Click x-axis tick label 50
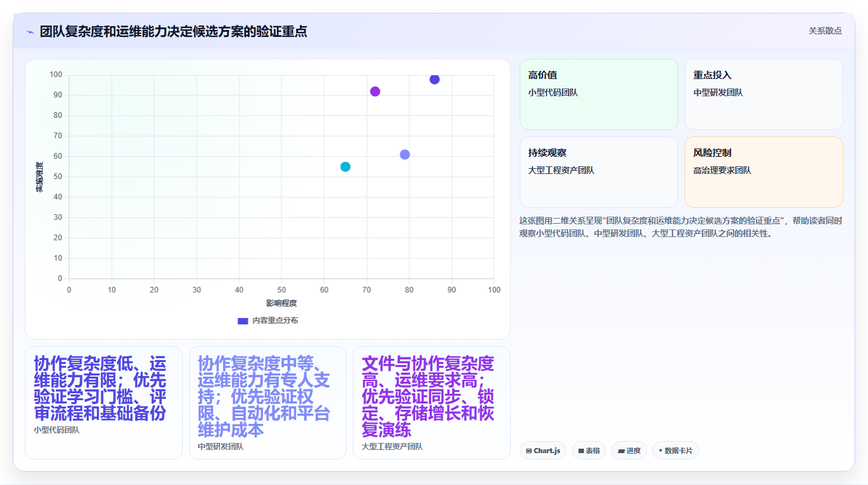868x485 pixels. coord(281,290)
